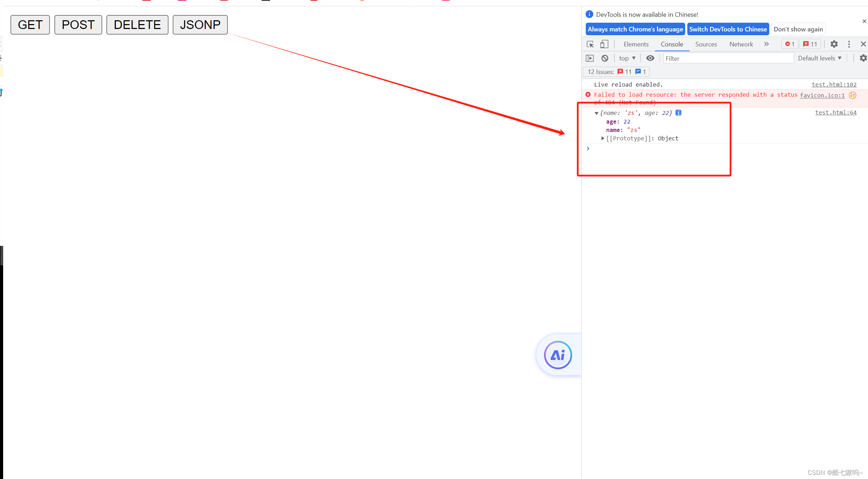Open the Console panel
The image size is (868, 479).
point(671,44)
